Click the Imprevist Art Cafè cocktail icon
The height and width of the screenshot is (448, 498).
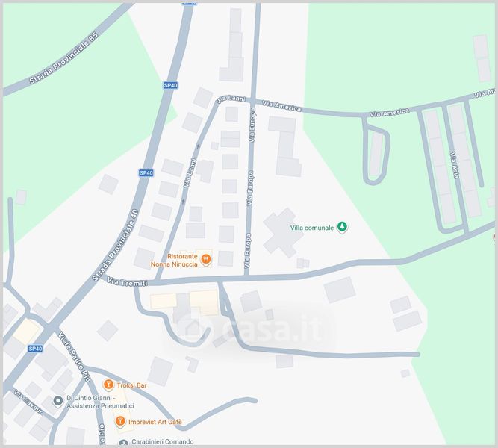[x=120, y=422]
